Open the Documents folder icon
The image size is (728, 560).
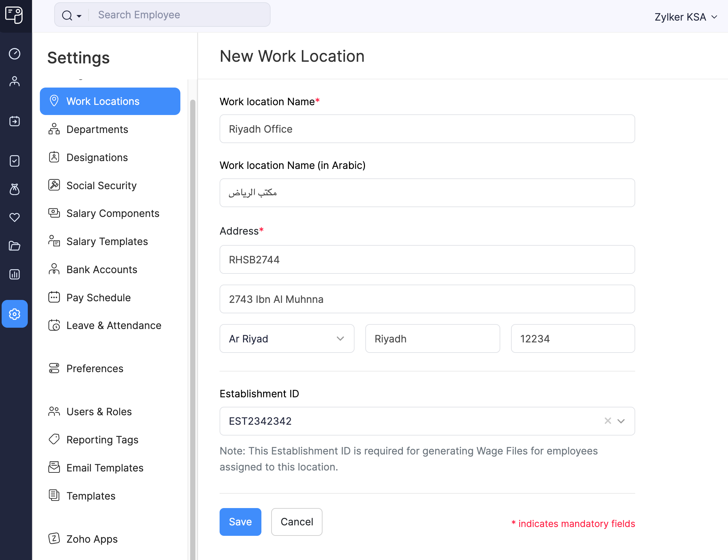pos(15,246)
